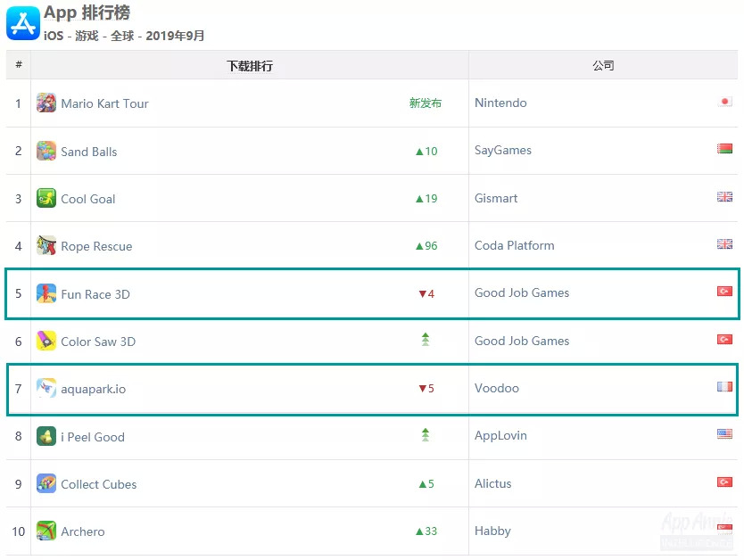Click the Rope Rescue app icon

tap(46, 246)
